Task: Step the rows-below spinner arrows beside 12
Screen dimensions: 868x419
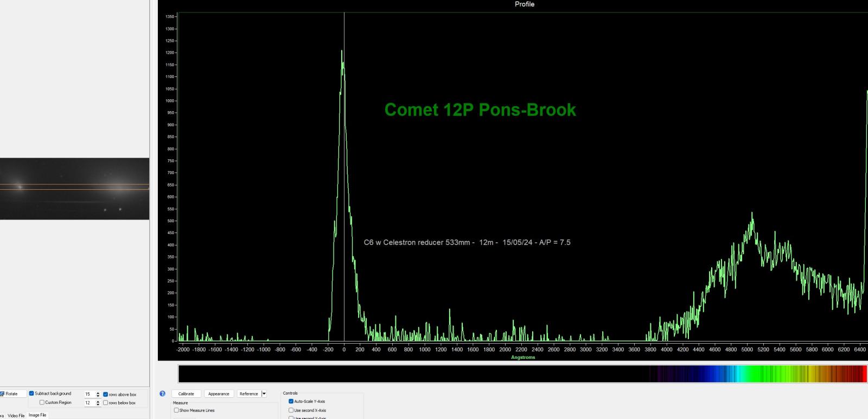Action: click(x=98, y=403)
